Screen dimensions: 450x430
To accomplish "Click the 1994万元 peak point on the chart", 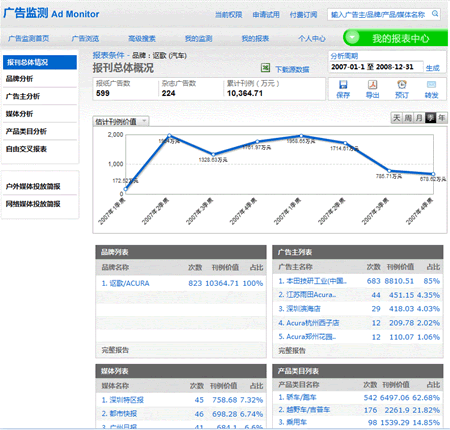I will 169,135.
